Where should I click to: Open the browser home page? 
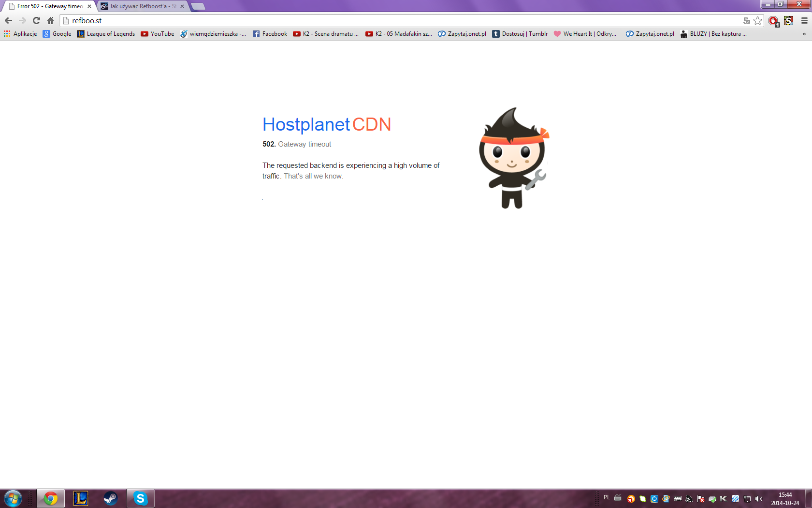pos(50,20)
